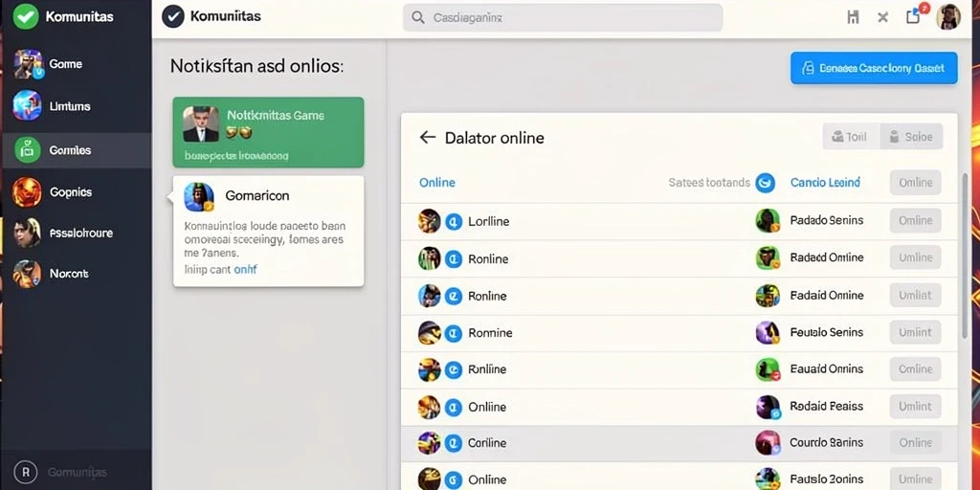Click the search input field
This screenshot has height=490, width=980.
coord(563,17)
